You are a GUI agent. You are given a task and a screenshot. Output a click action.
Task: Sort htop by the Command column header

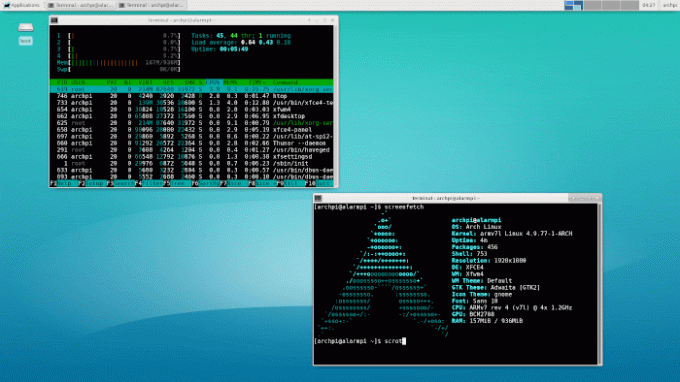285,82
